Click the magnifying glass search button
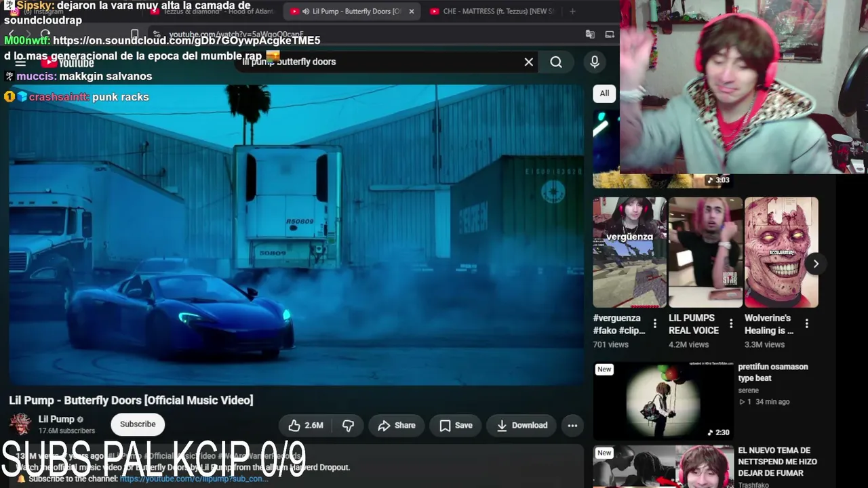 556,62
